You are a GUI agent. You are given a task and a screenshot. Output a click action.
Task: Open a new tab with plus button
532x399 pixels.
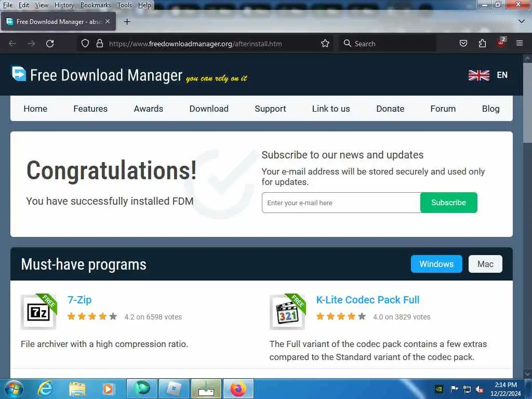pos(127,22)
